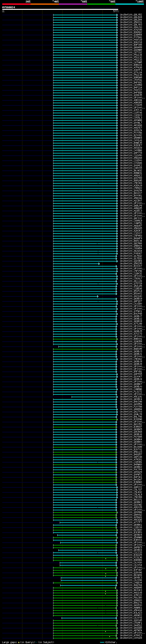Screen dimensions: 146x644
Task: Select hit label UniRef100_Q1E9R4
Action: (131, 261)
